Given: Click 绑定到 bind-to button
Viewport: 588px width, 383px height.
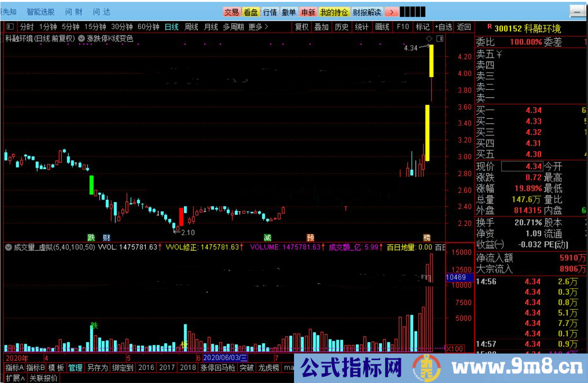Looking at the screenshot, I should (123, 368).
